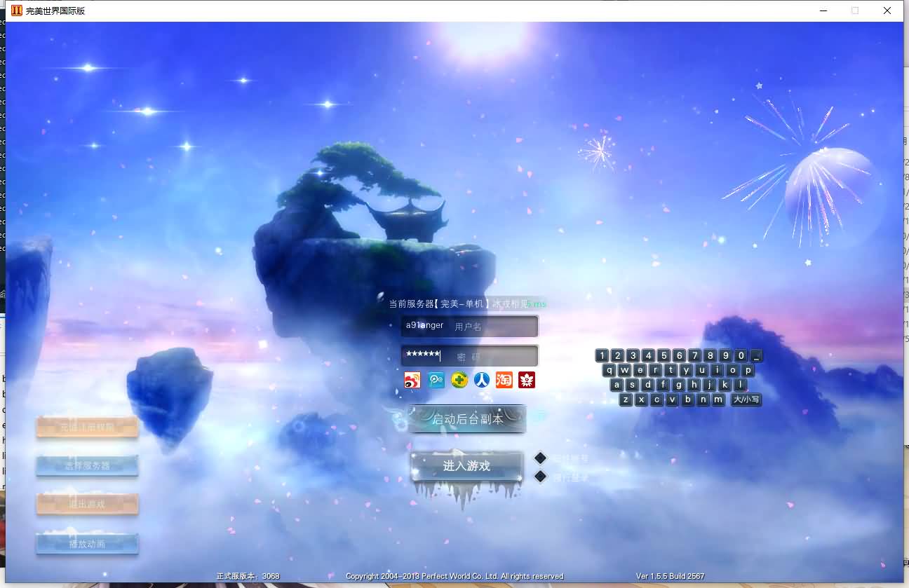Open the Tencent Pengyou login option
Image resolution: width=909 pixels, height=588 pixels.
(x=435, y=380)
